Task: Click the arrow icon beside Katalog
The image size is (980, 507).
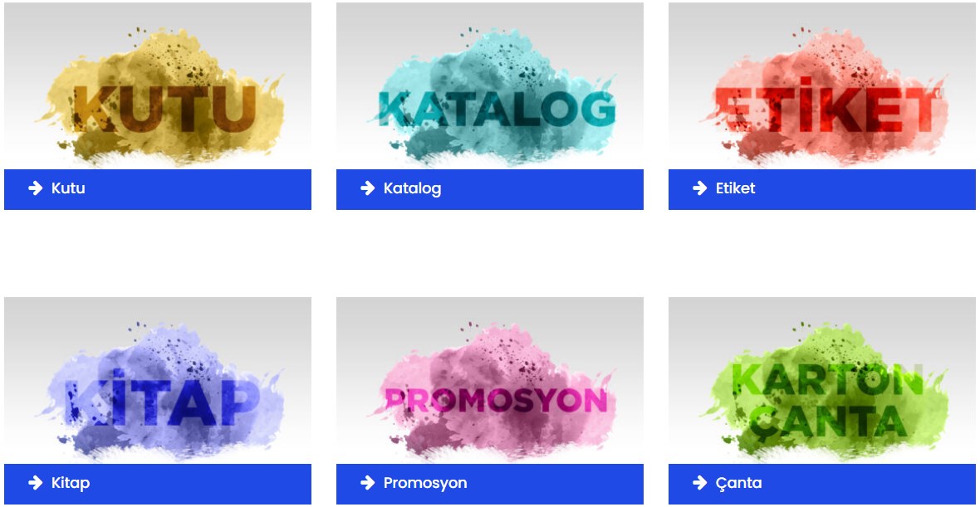Action: (368, 188)
